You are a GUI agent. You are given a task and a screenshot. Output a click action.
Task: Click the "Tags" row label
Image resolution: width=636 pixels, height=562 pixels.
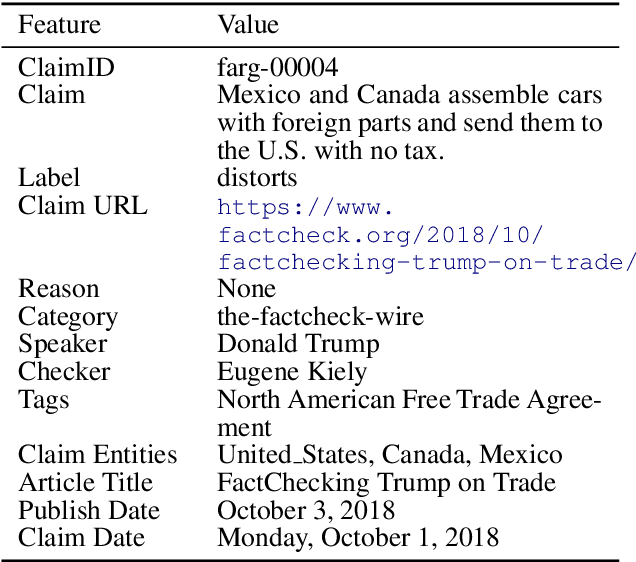44,400
